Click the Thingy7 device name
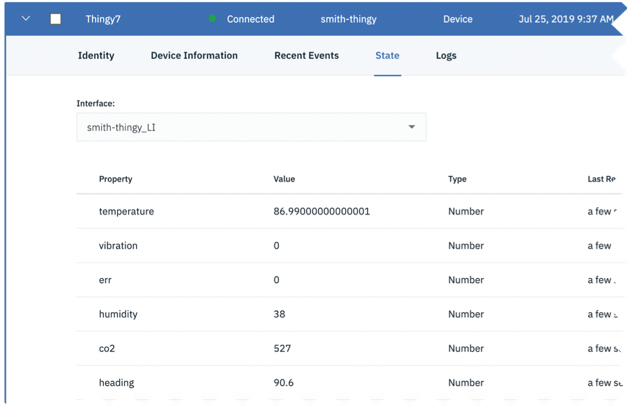Screen dimensions: 627x406 103,19
